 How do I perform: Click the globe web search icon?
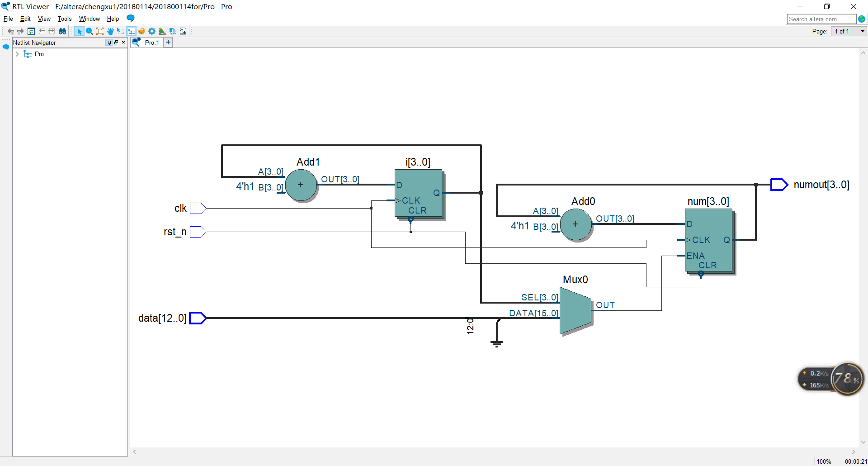(x=862, y=19)
